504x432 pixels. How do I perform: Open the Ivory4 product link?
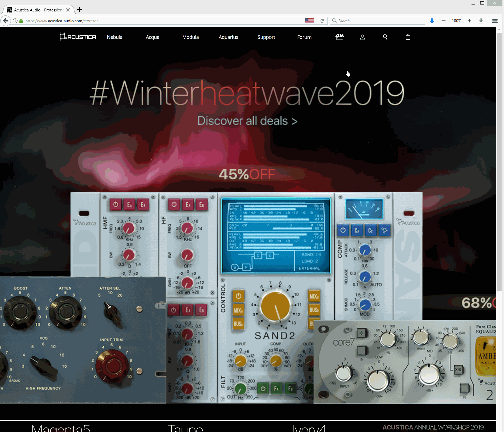(x=309, y=428)
